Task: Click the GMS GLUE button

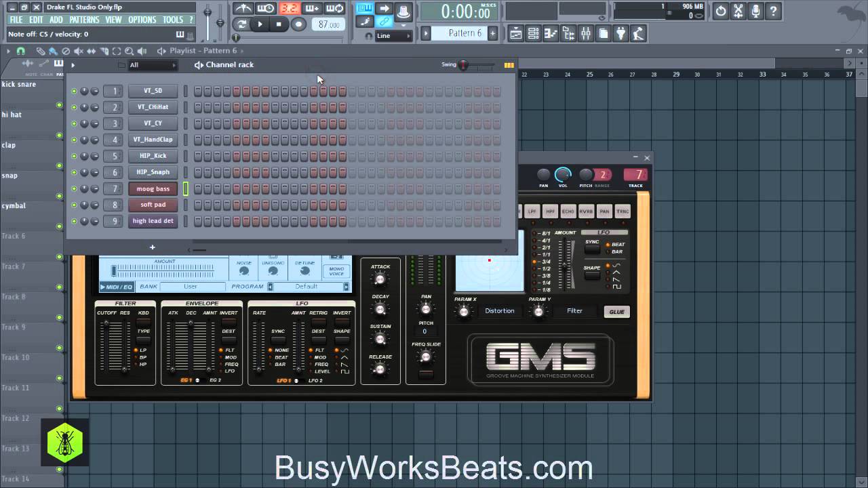Action: [x=616, y=312]
